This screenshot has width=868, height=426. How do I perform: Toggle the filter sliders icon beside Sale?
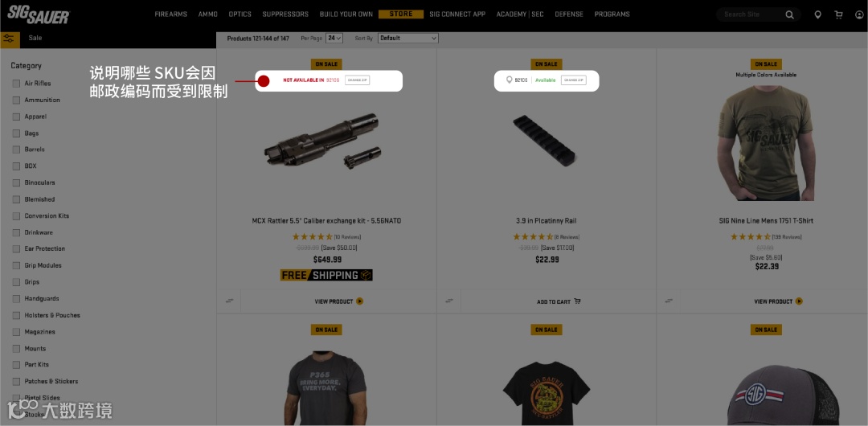pos(8,39)
